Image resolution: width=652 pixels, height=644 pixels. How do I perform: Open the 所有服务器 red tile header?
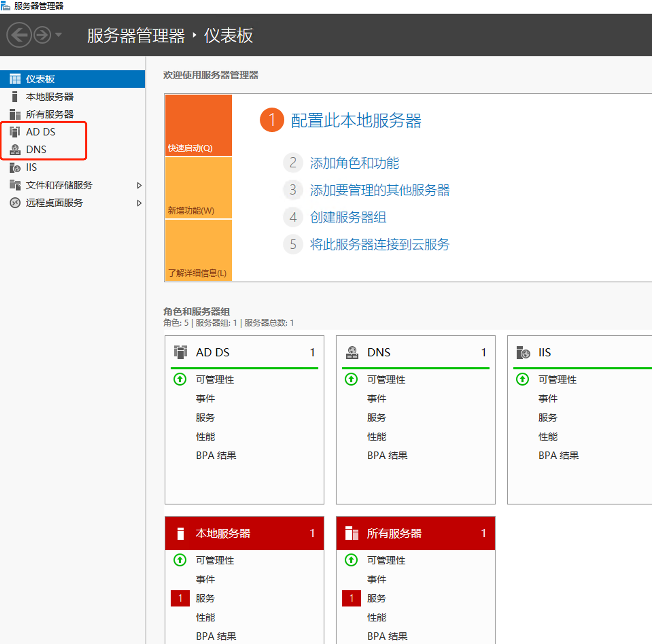click(416, 533)
